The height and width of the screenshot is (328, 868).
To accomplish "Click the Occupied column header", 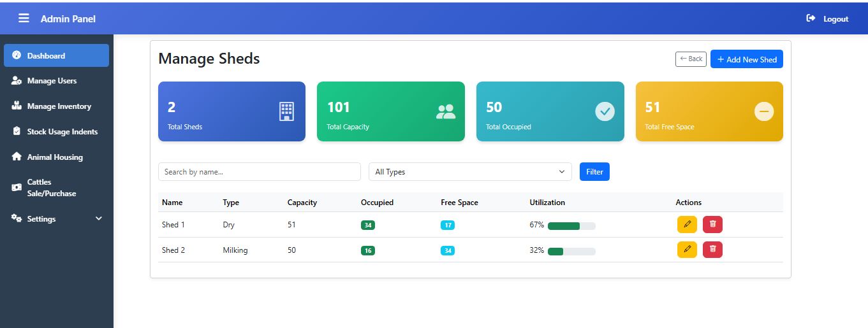I will [377, 203].
